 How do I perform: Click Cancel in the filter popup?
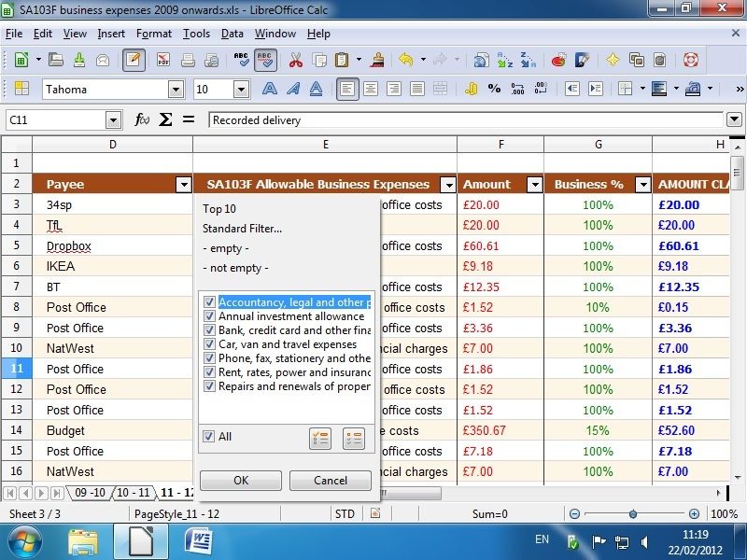[x=331, y=481]
